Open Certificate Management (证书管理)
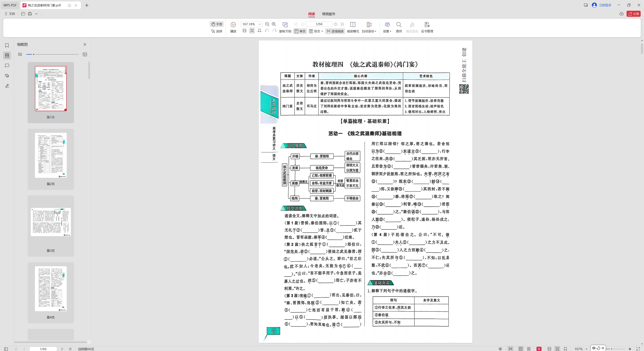Screen dimensions: 644x351 [x=427, y=27]
